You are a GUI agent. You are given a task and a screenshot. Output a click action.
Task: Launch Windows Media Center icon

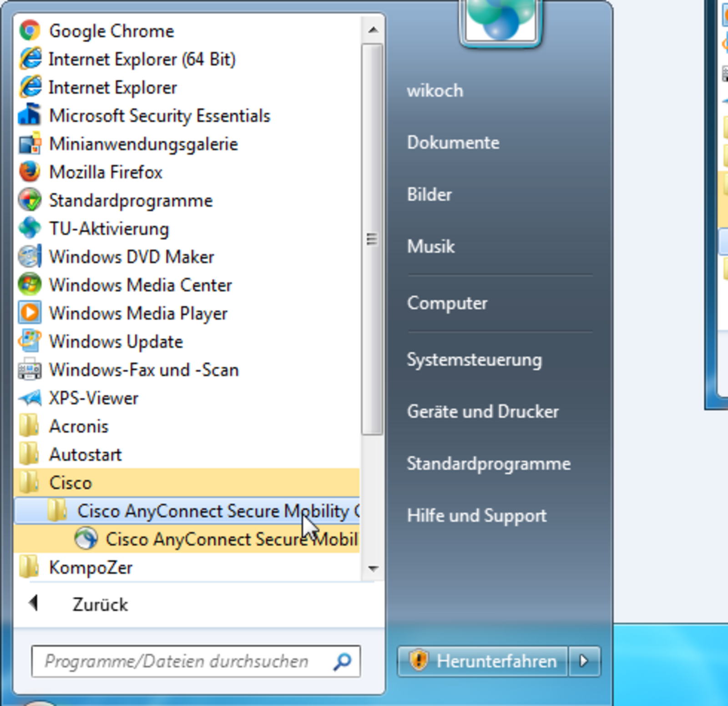(x=30, y=285)
